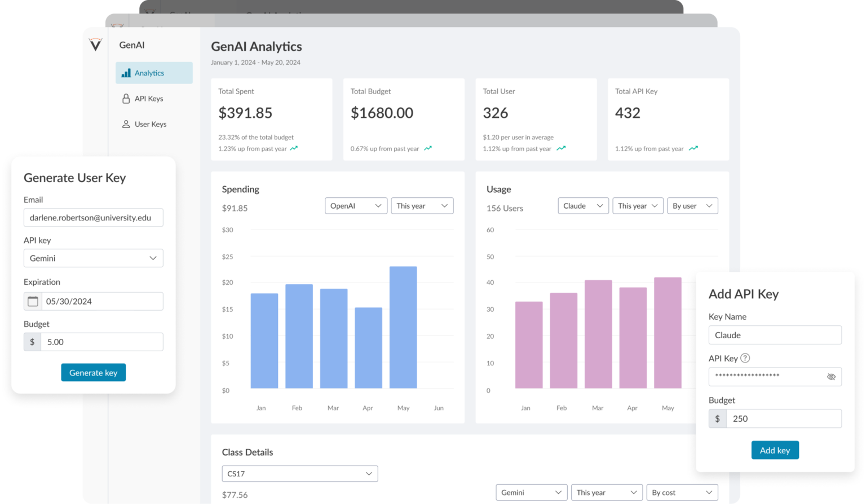Click the May spending bar in chart

click(x=403, y=327)
